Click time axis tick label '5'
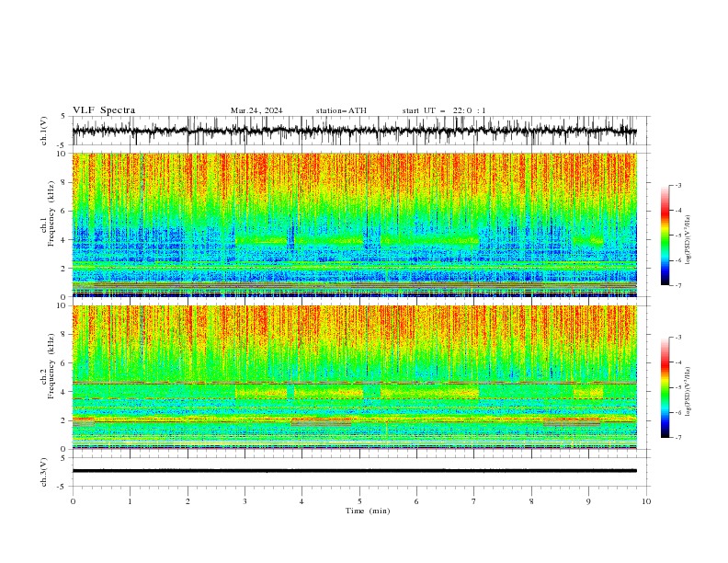This screenshot has width=728, height=563. click(359, 501)
